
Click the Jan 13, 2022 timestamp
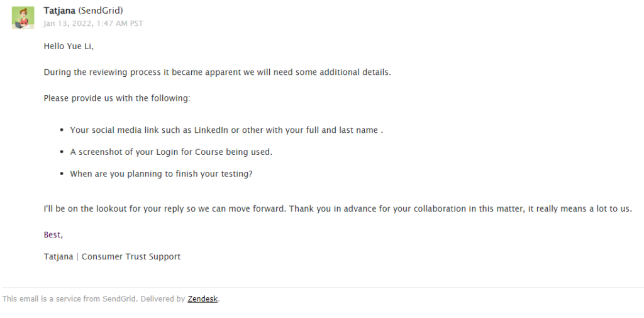point(93,24)
